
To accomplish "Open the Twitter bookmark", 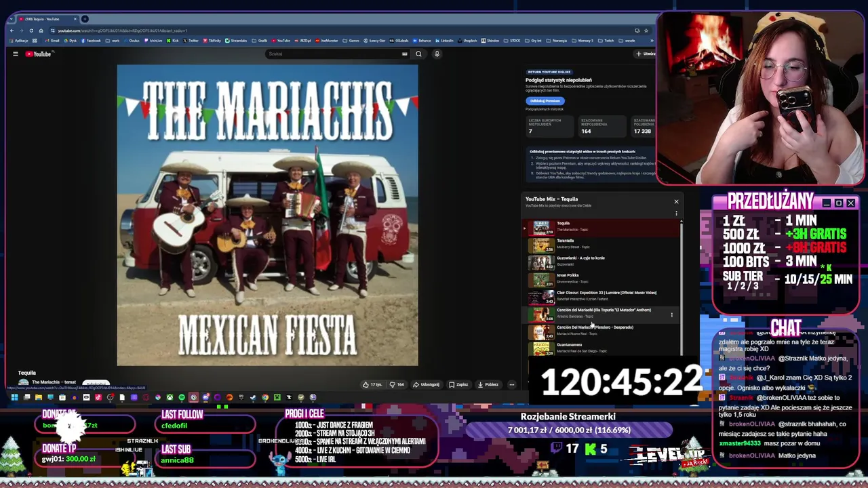I will point(191,41).
